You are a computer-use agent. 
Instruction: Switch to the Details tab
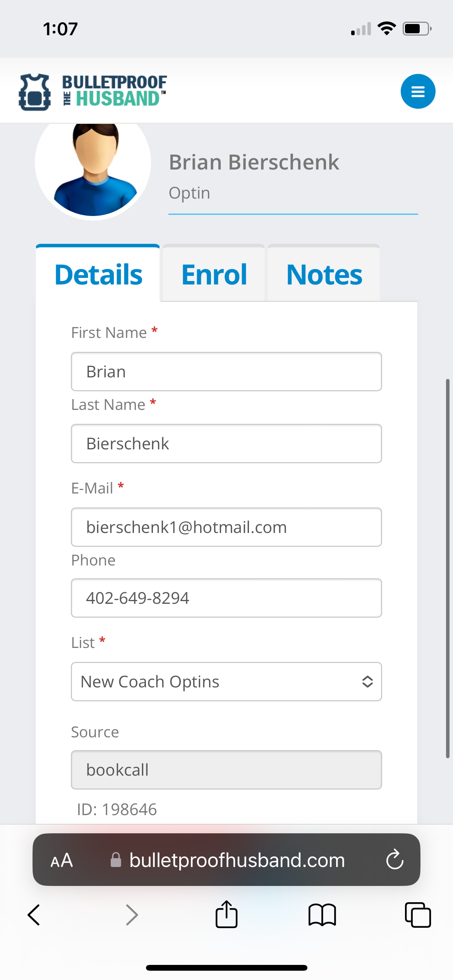click(x=98, y=274)
